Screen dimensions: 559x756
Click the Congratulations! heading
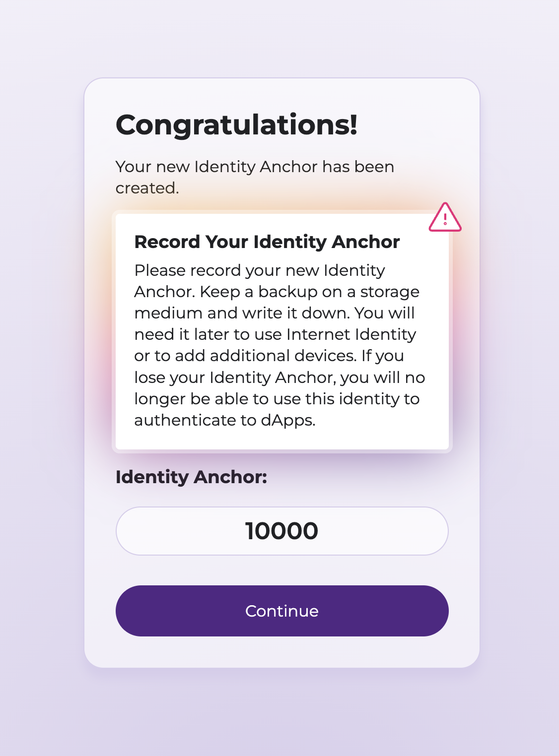coord(236,125)
